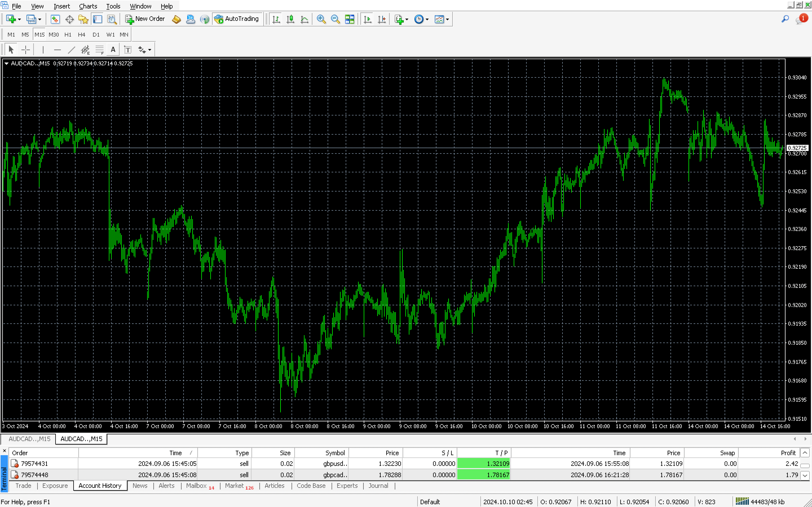Open the new chart dropdown arrow

click(19, 19)
